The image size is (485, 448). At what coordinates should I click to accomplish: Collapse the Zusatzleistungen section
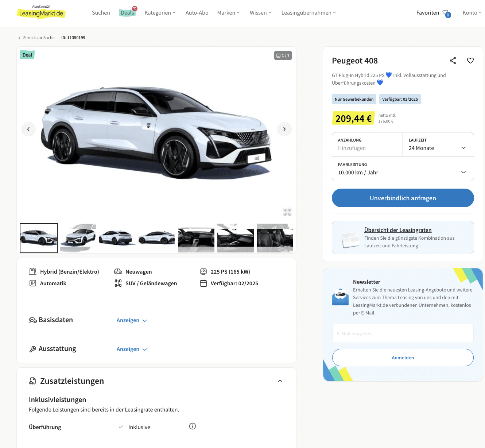[x=280, y=381]
